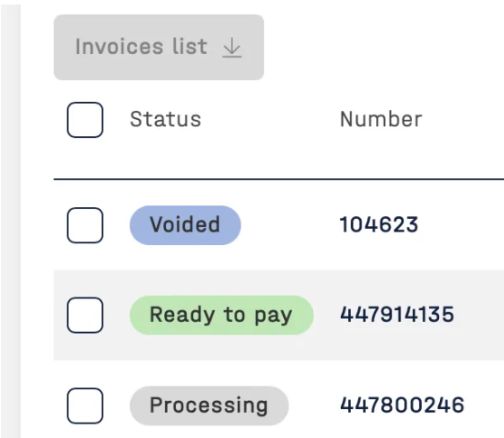Click the header row area right of Number

click(x=464, y=120)
